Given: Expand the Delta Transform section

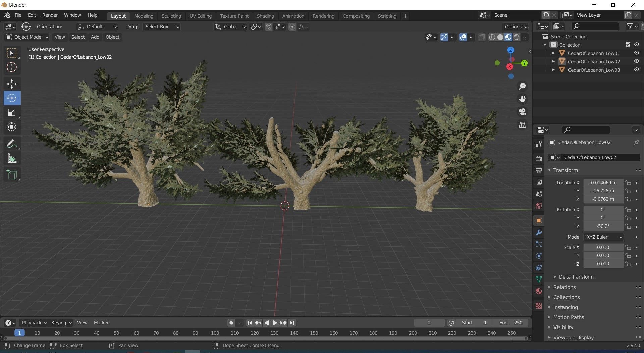Looking at the screenshot, I should click(576, 277).
